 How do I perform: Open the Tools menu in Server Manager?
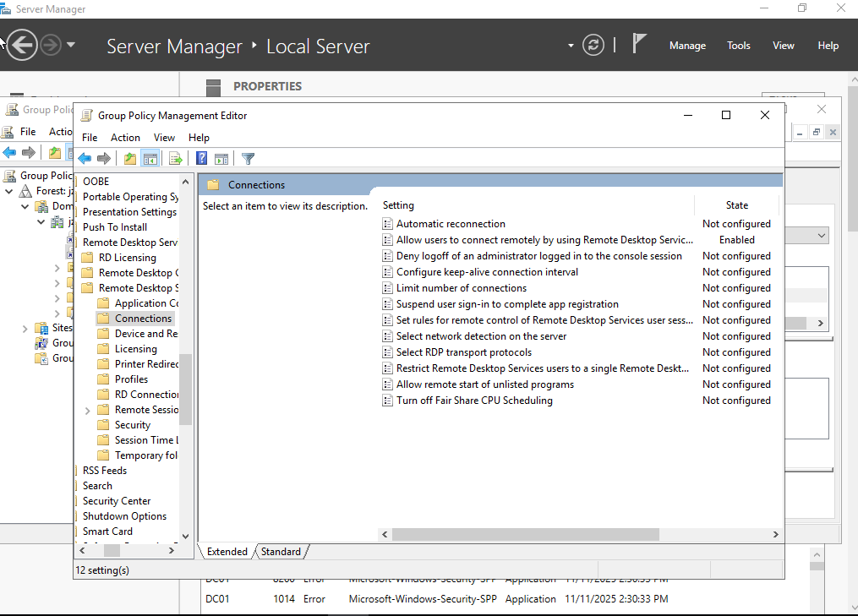pyautogui.click(x=738, y=46)
